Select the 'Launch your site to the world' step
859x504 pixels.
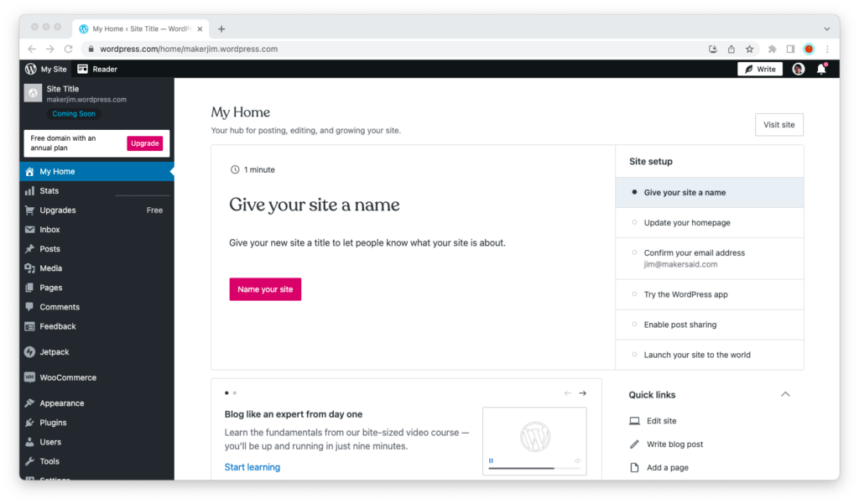tap(710, 355)
